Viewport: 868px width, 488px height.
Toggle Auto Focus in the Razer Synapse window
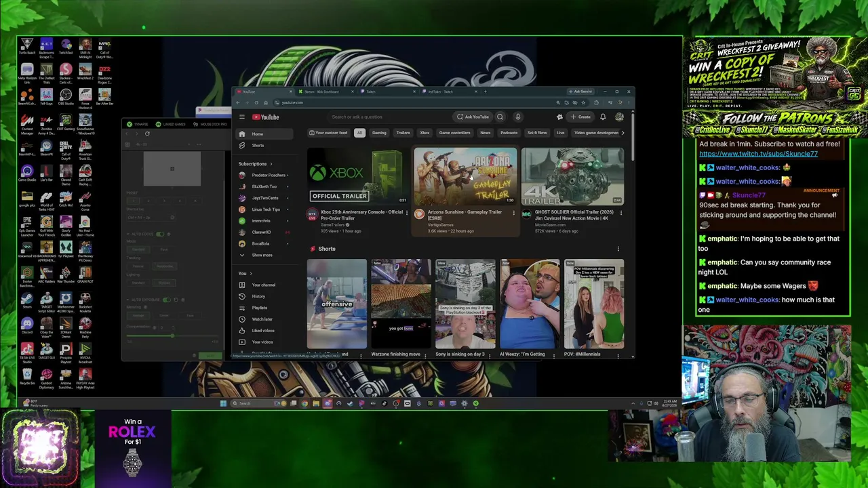pyautogui.click(x=160, y=234)
